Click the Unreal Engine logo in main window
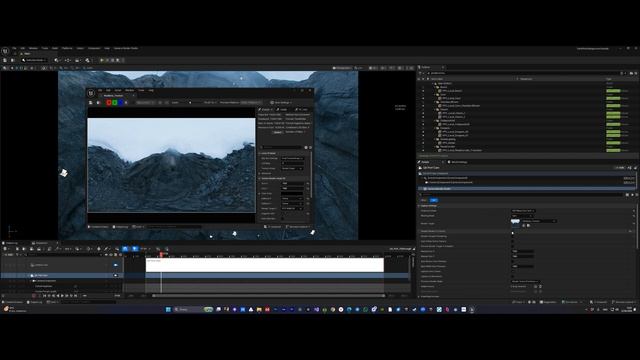This screenshot has height=360, width=640. pyautogui.click(x=5, y=51)
